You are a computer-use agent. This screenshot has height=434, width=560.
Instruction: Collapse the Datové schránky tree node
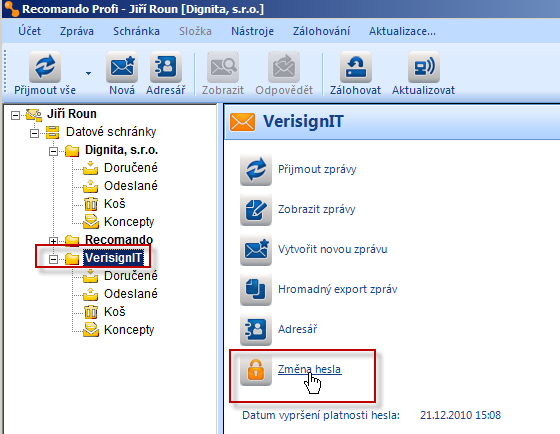34,134
